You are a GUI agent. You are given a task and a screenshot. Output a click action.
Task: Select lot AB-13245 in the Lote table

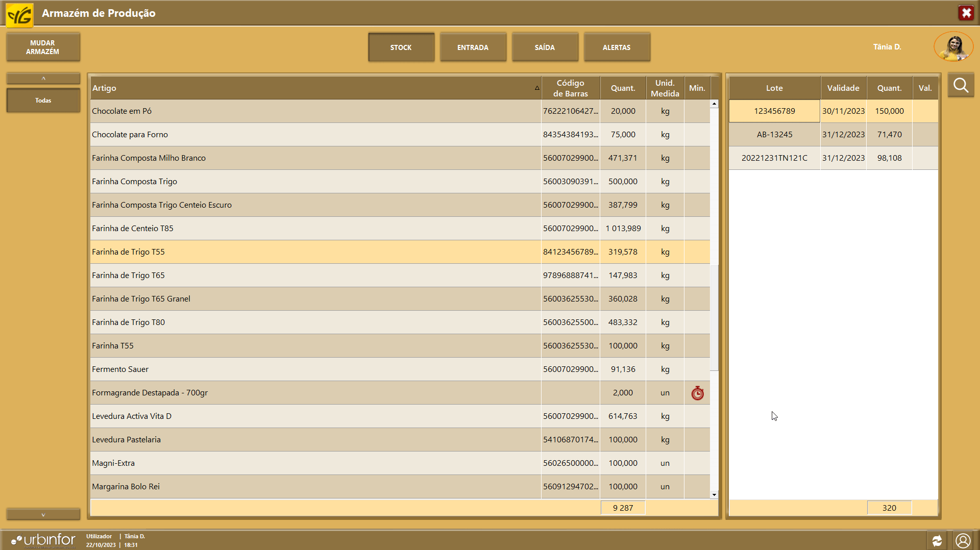coord(774,135)
